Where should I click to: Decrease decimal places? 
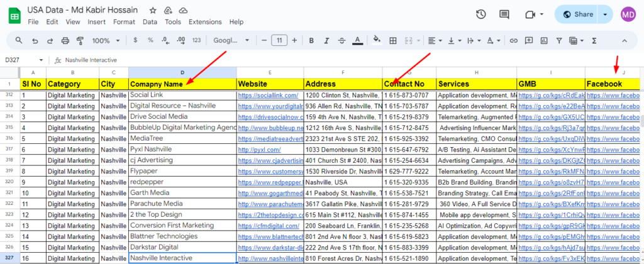tap(165, 40)
